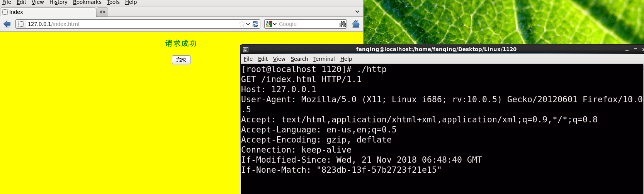Open Firefox Bookmarks menu
The image size is (644, 194).
point(87,2)
